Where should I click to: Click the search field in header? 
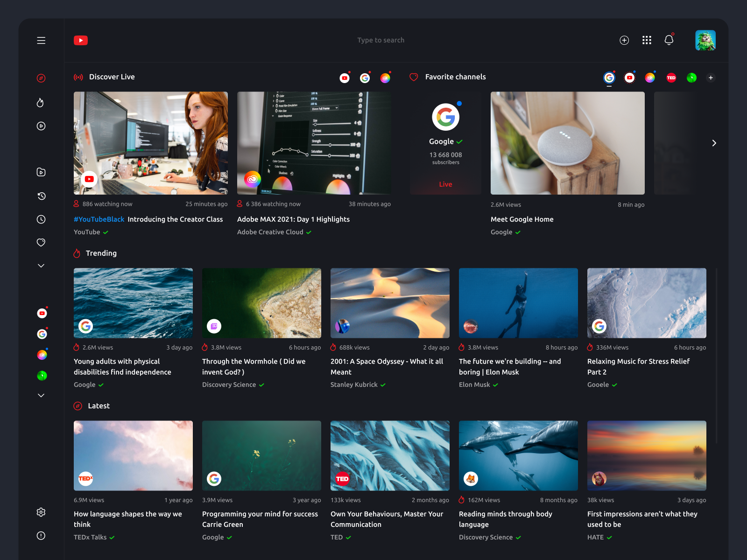[x=381, y=40]
